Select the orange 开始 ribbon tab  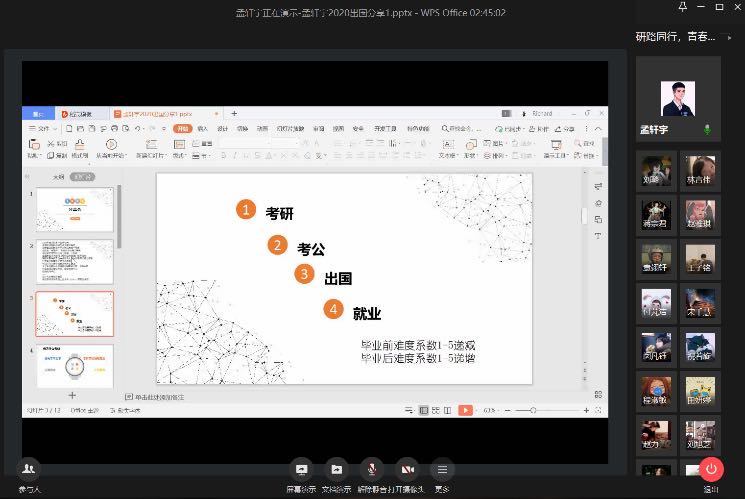click(182, 128)
